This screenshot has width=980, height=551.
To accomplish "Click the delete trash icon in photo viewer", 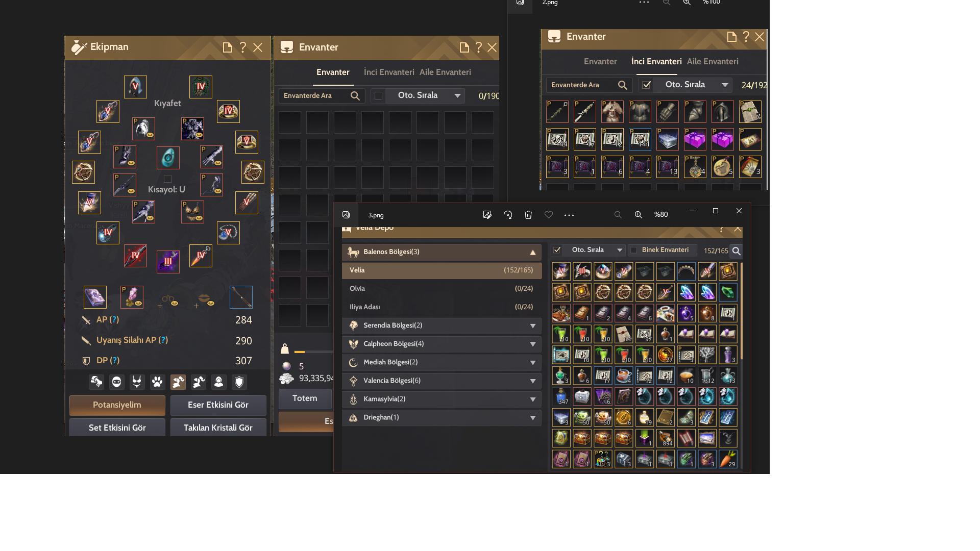I will pyautogui.click(x=528, y=215).
